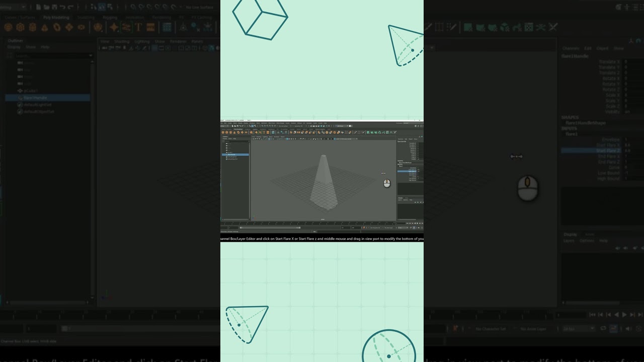Image resolution: width=644 pixels, height=362 pixels.
Task: Click go to start button in small Maya window
Action: point(408,223)
